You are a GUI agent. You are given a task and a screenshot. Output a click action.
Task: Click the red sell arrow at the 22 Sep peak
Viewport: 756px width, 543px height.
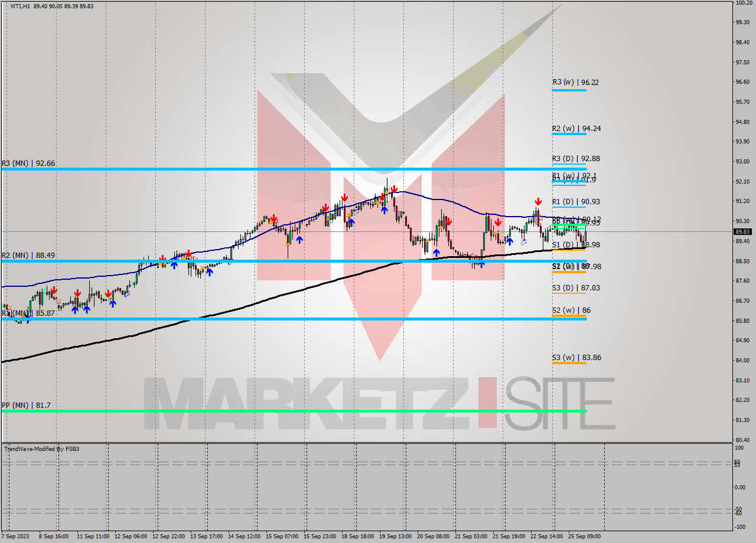[538, 202]
